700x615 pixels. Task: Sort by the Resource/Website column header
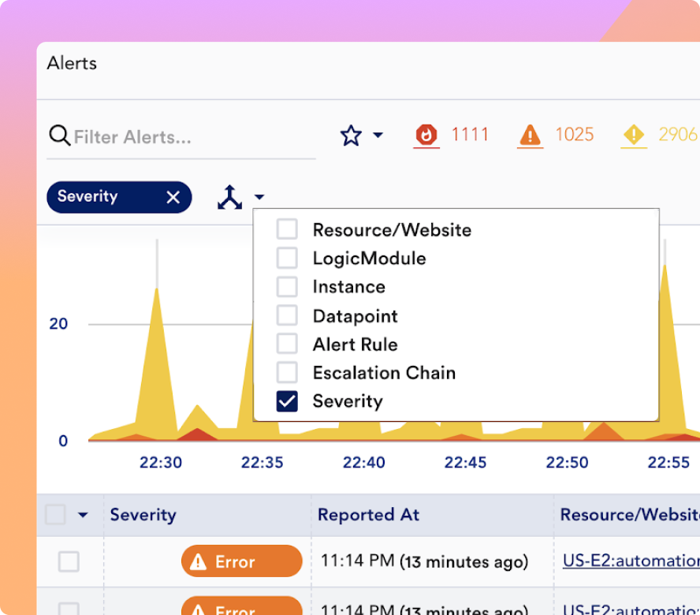click(630, 515)
